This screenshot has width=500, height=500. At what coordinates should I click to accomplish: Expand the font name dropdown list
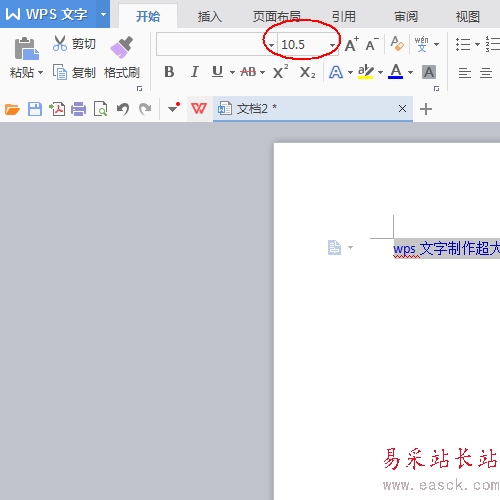pos(271,45)
